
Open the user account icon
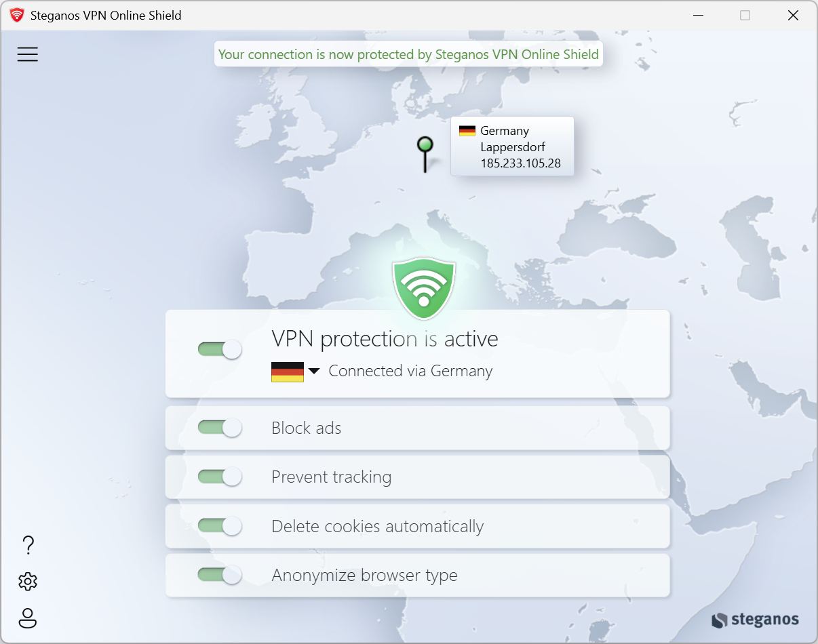coord(28,618)
